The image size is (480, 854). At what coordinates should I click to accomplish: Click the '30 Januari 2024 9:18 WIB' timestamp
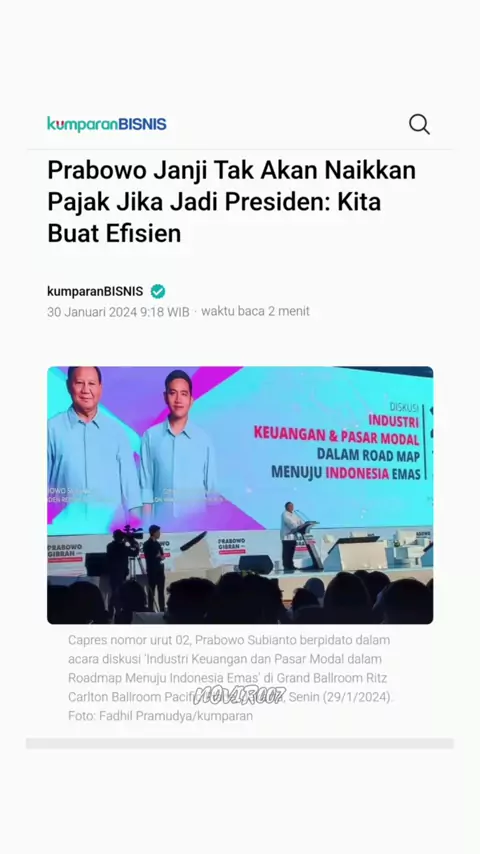click(118, 312)
